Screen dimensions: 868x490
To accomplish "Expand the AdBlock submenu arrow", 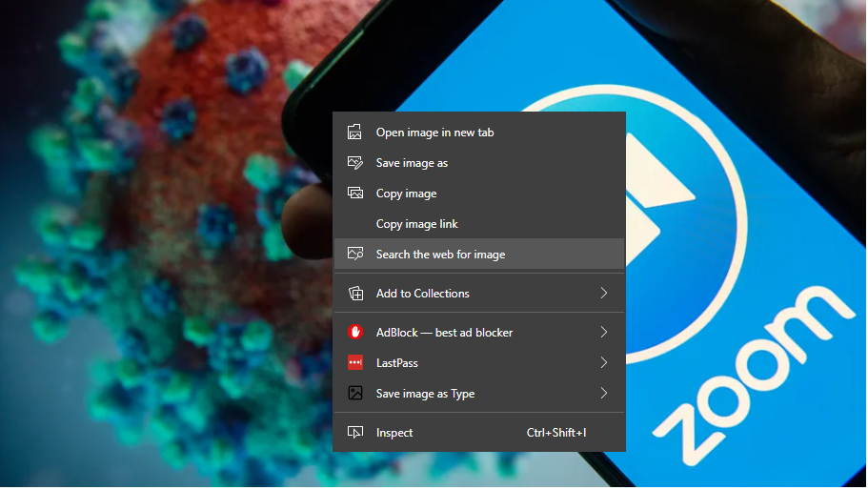I will coord(604,332).
